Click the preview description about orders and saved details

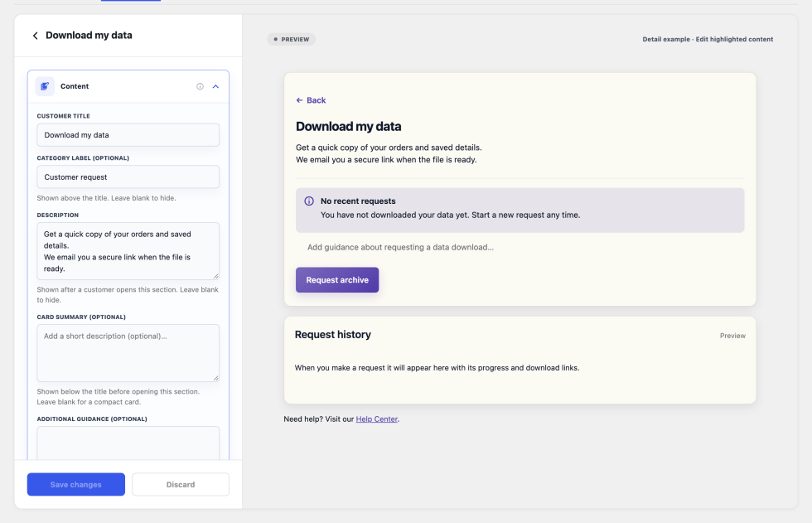[x=389, y=154]
